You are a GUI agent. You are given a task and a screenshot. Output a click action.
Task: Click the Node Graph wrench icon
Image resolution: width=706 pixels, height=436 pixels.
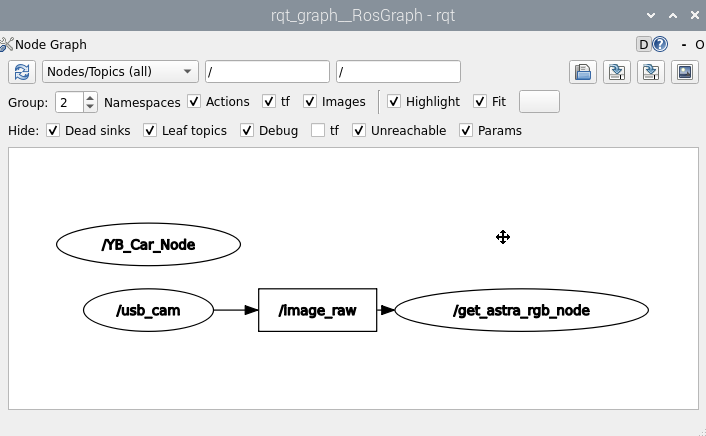pos(7,44)
